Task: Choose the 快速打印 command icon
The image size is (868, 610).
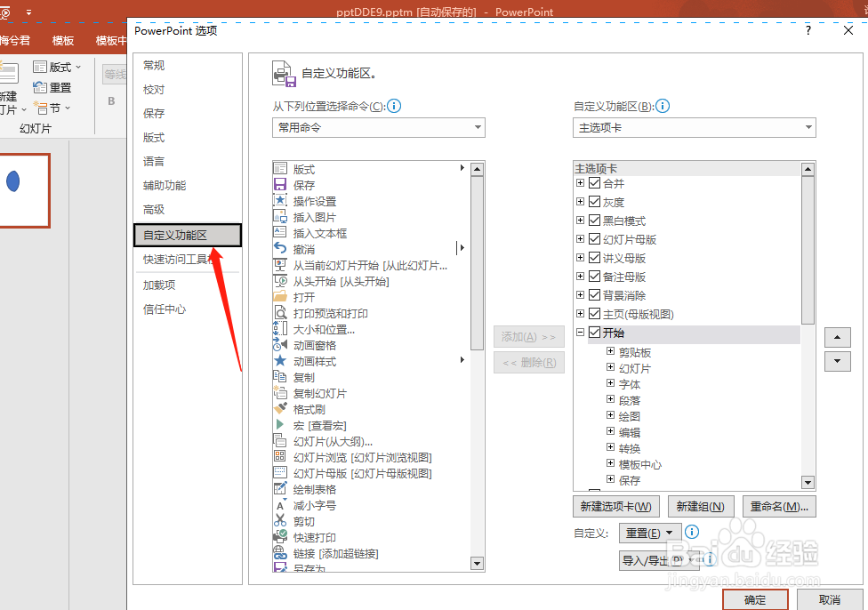Action: 280,537
